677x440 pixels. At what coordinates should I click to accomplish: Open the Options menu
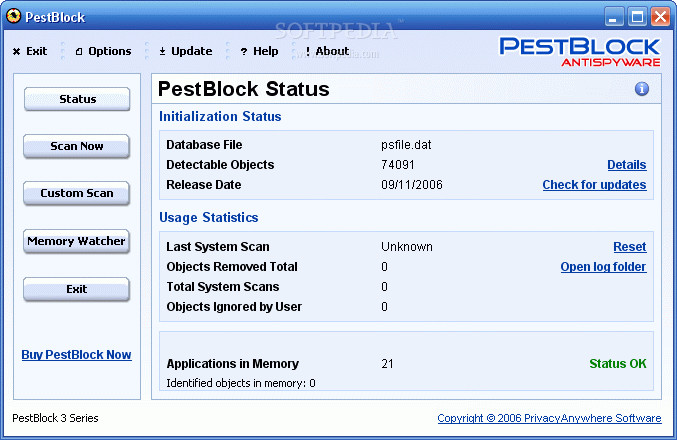point(103,51)
